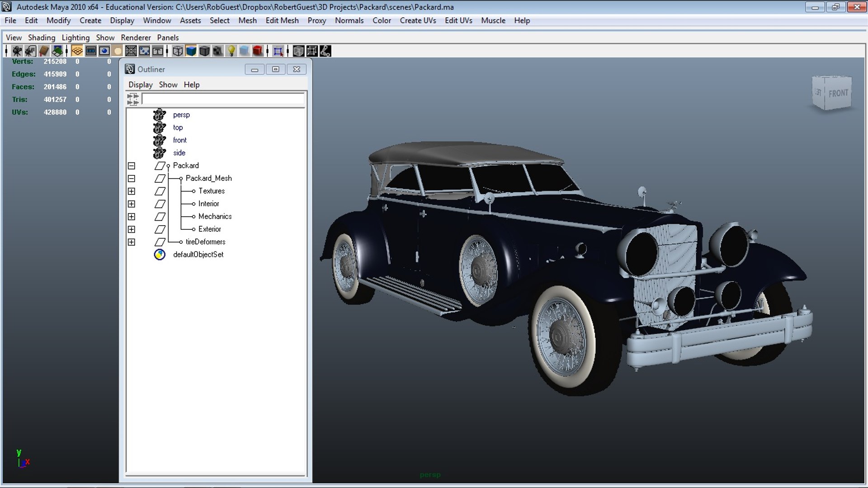Toggle X-Ray display mode
The image size is (868, 488).
(298, 51)
